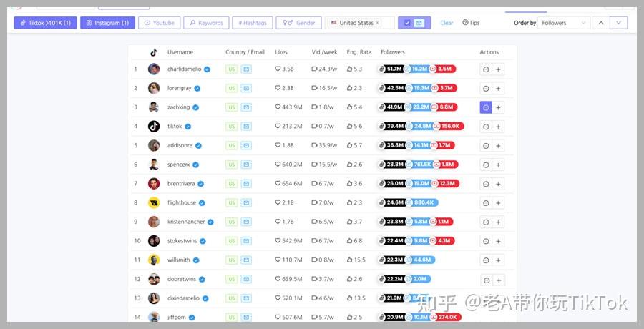The width and height of the screenshot is (644, 329).
Task: Click highlighted message icon for zachking
Action: tap(486, 107)
